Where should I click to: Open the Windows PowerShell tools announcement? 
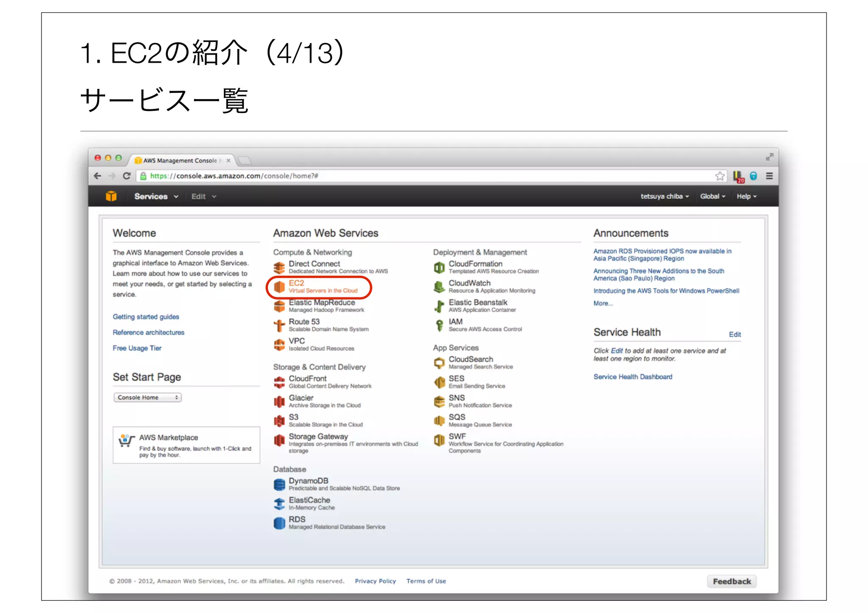(666, 291)
